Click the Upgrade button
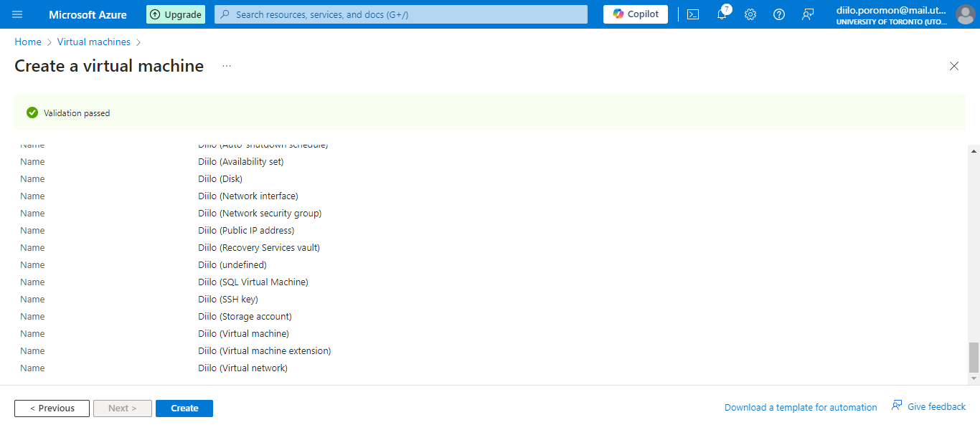Viewport: 980px width, 435px height. pyautogui.click(x=176, y=14)
